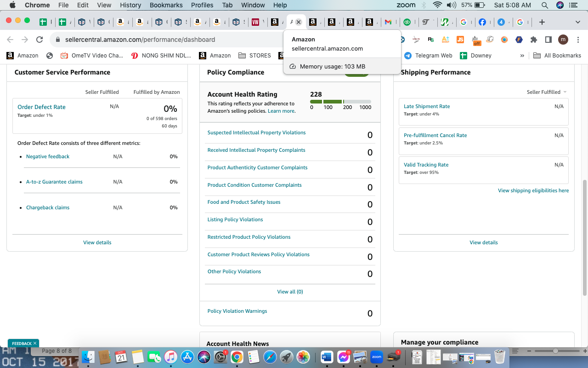This screenshot has width=588, height=368.
Task: Open the STORES bookmark folder
Action: (255, 56)
